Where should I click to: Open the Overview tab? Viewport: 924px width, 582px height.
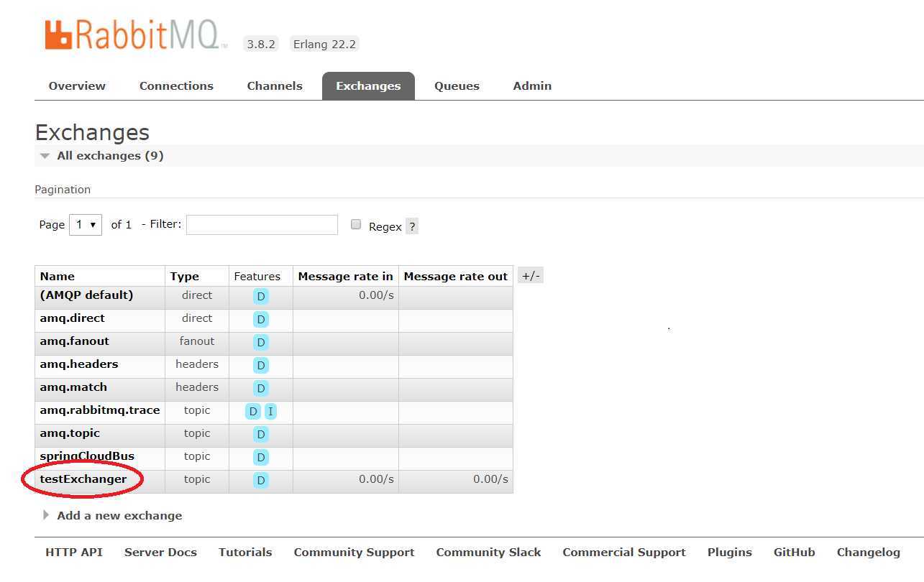(x=77, y=86)
